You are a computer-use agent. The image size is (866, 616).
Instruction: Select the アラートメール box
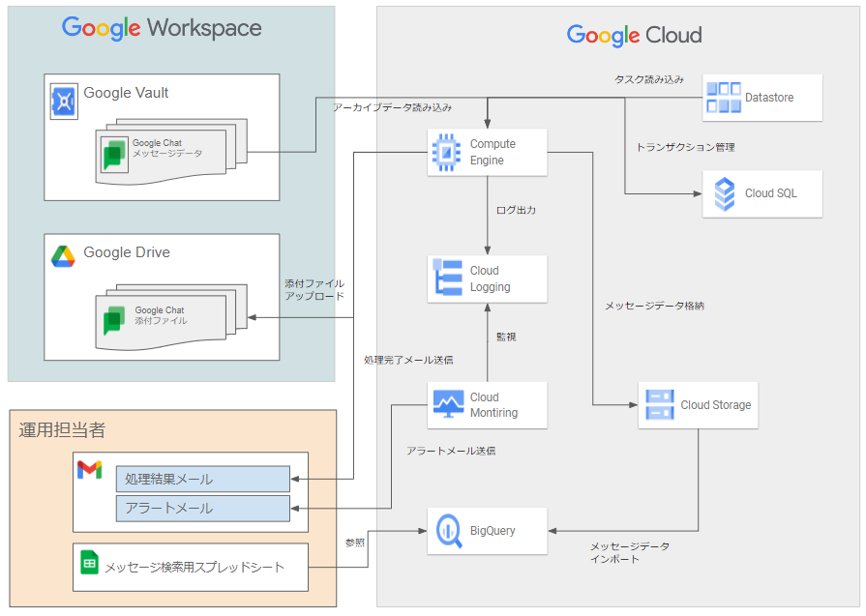point(202,509)
